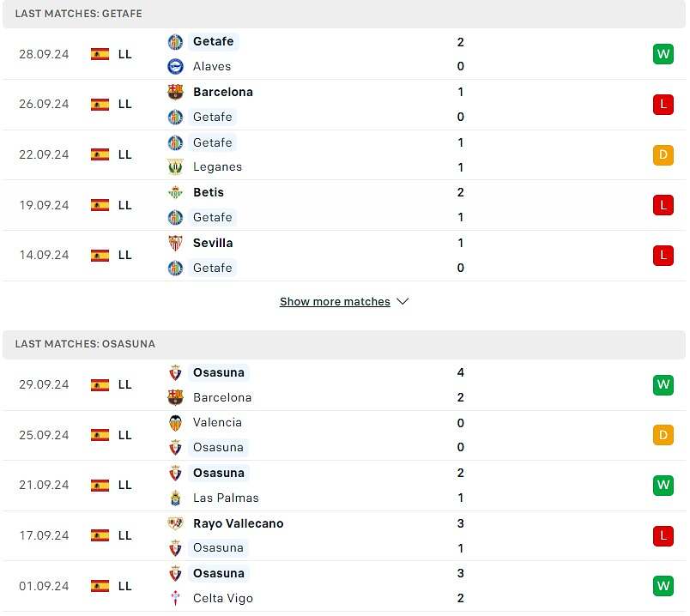
Task: Click the Betis team crest icon
Action: [x=175, y=192]
